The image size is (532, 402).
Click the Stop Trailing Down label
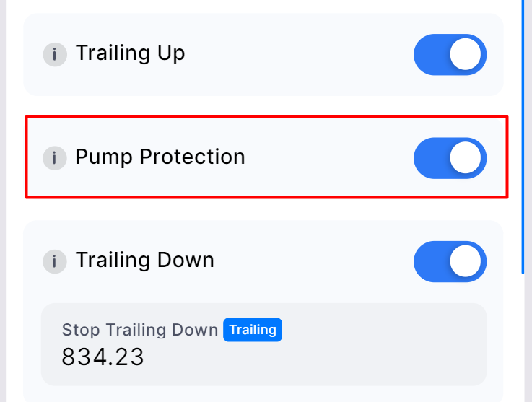[x=139, y=330]
